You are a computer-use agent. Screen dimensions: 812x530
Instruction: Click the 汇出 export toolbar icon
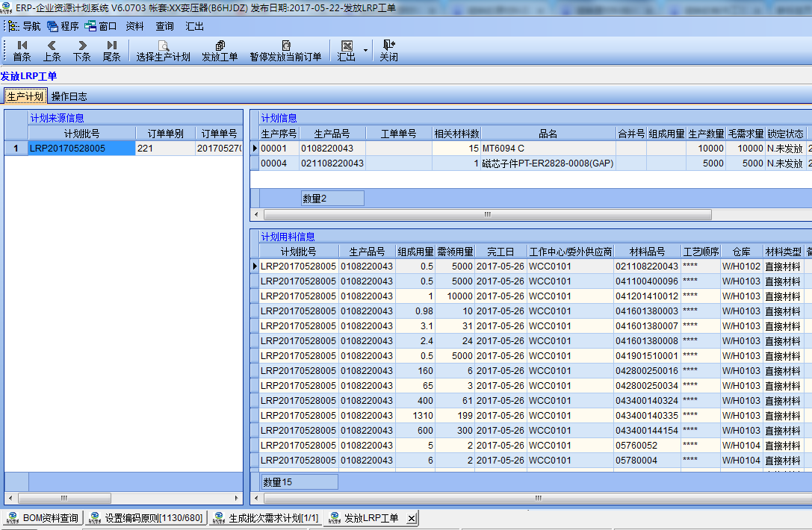tap(347, 51)
